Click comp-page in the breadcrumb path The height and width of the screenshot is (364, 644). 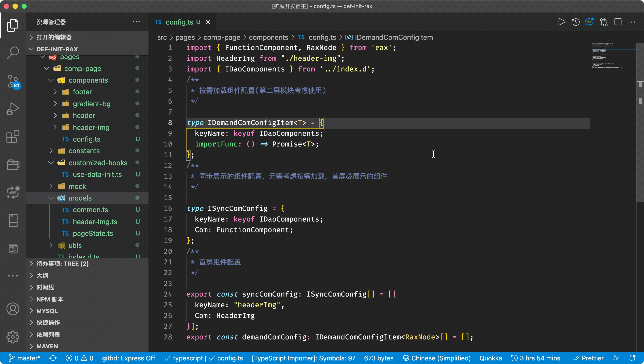pos(222,37)
